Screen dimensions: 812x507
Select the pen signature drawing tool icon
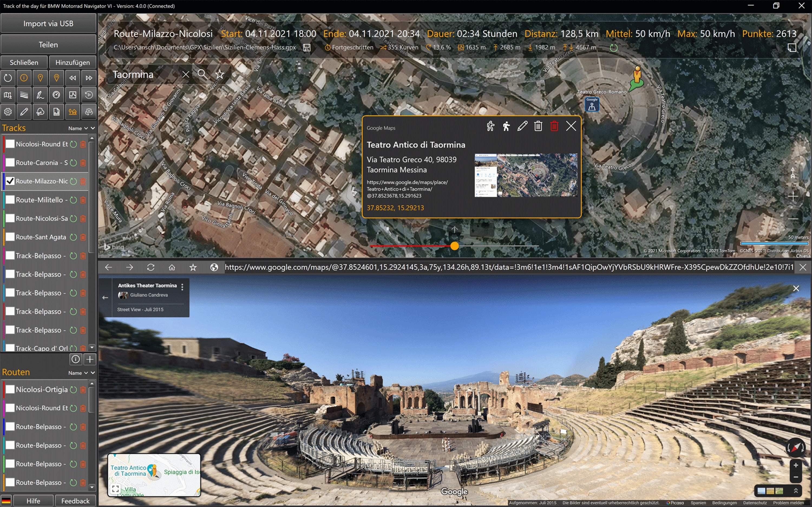tap(40, 95)
